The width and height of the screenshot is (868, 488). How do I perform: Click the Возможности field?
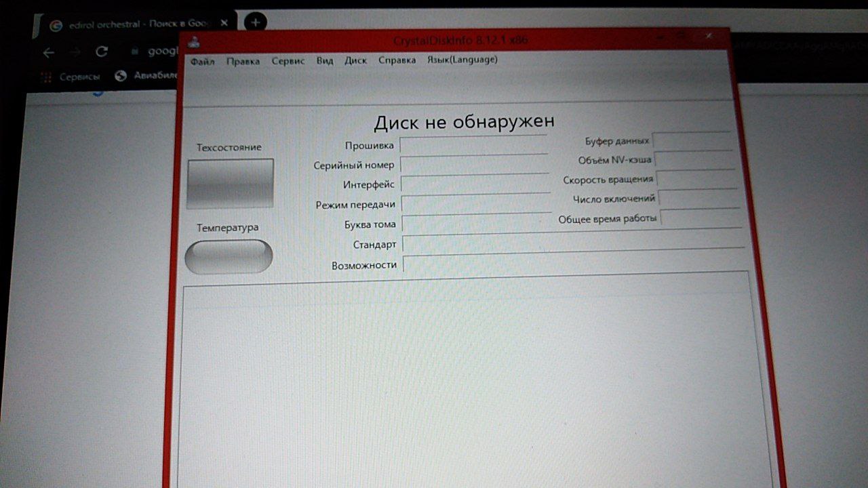pos(574,261)
